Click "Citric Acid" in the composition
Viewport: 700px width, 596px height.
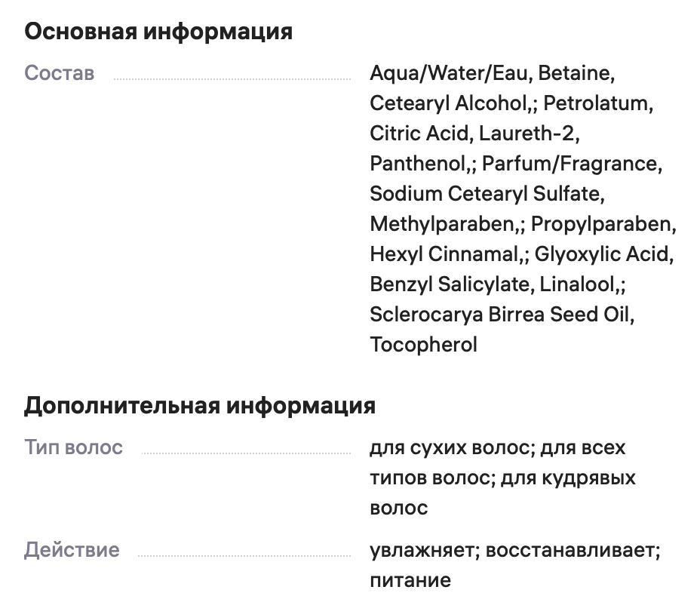pos(419,134)
